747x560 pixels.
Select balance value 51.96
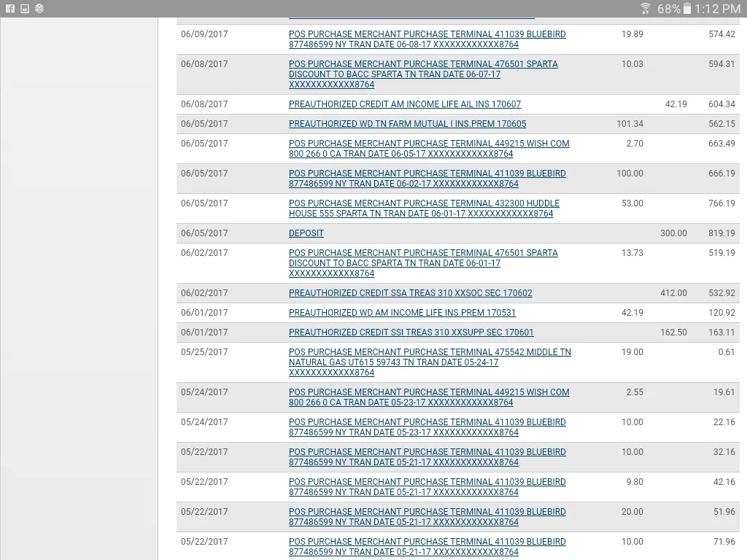724,511
